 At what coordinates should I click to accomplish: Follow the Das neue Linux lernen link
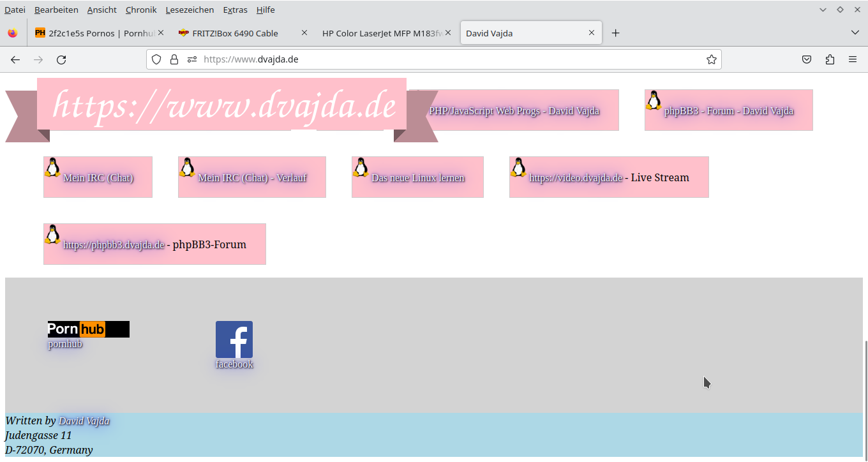(418, 178)
